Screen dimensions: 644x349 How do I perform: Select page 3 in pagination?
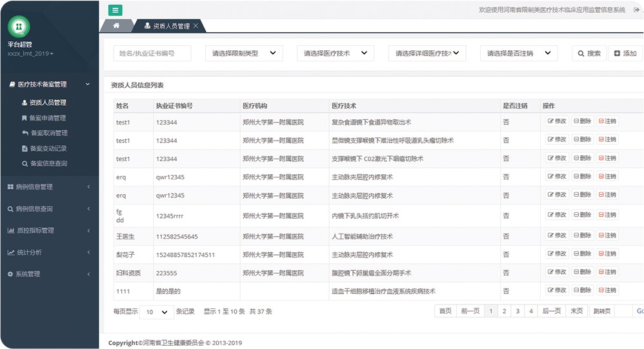point(518,311)
